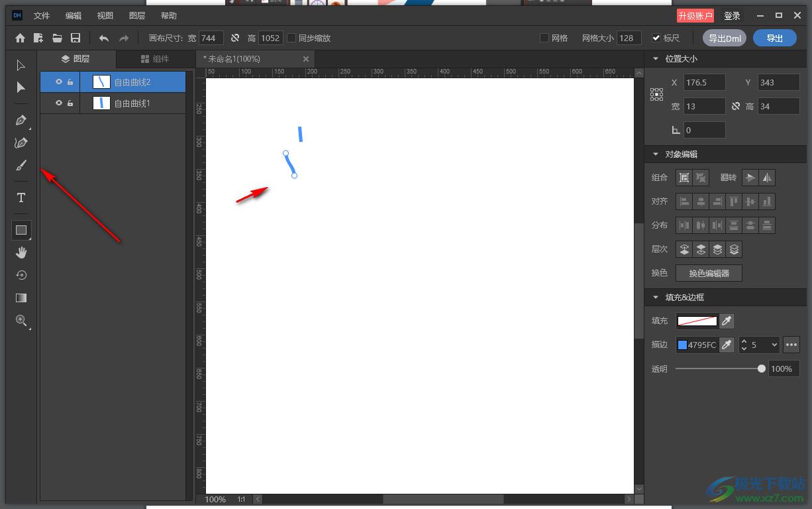Collapse the 位置大小 panel section
This screenshot has width=812, height=509.
pyautogui.click(x=656, y=59)
